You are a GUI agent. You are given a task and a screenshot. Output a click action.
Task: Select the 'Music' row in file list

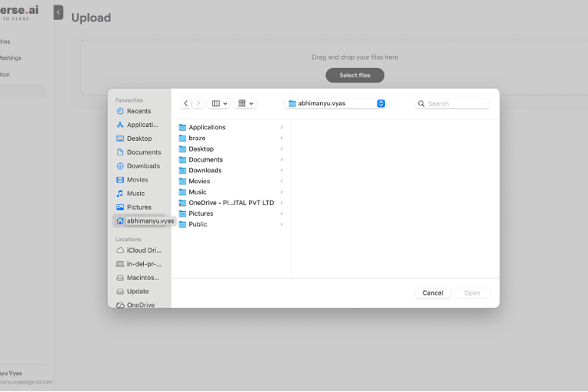pos(231,192)
